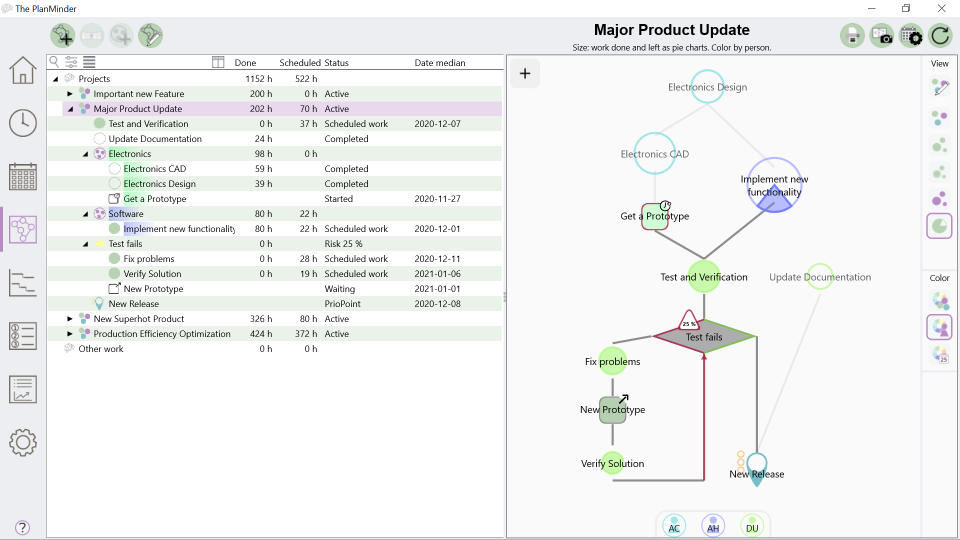The image size is (960, 540).
Task: Click the New Release marker in diagram
Action: (x=757, y=470)
